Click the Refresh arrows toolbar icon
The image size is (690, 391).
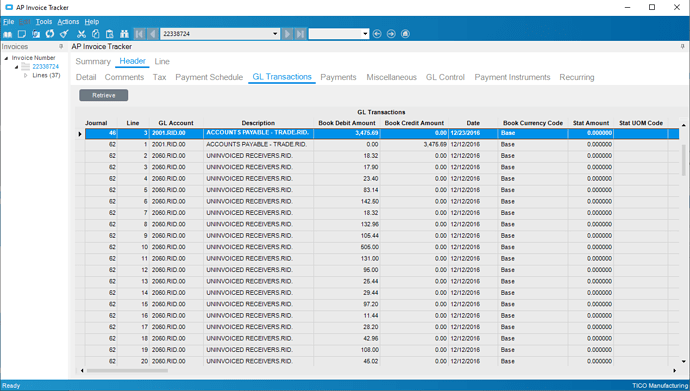(50, 34)
